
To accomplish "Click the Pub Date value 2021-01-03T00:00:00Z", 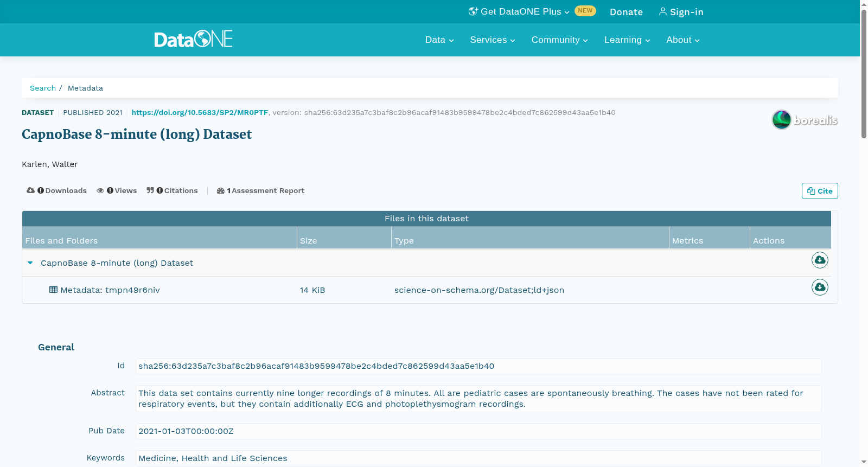I will (x=478, y=431).
